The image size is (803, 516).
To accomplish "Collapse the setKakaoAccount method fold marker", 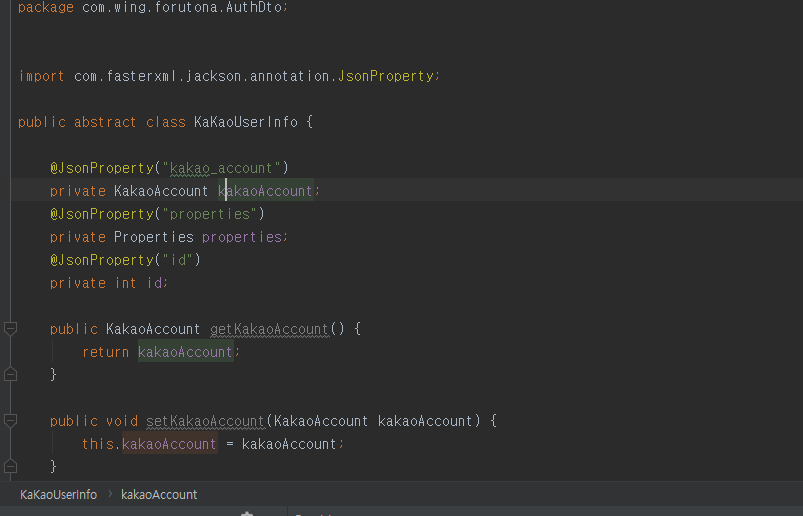I will point(10,421).
